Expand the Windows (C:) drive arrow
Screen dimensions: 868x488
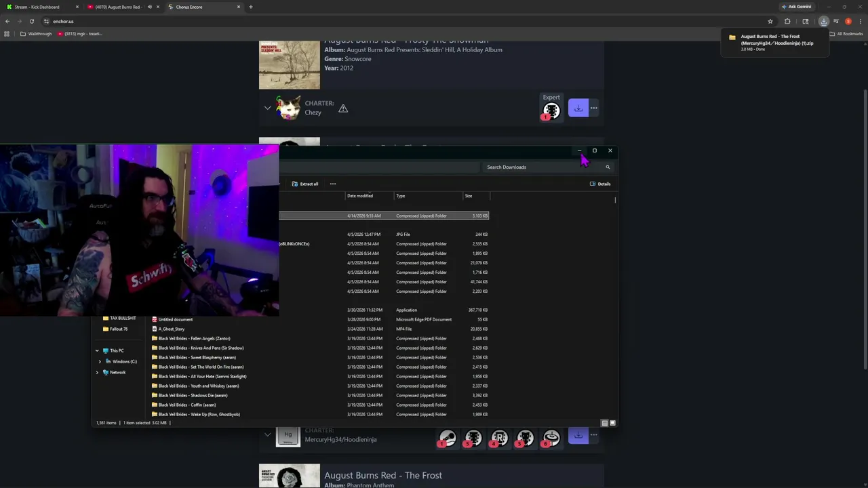pos(100,361)
